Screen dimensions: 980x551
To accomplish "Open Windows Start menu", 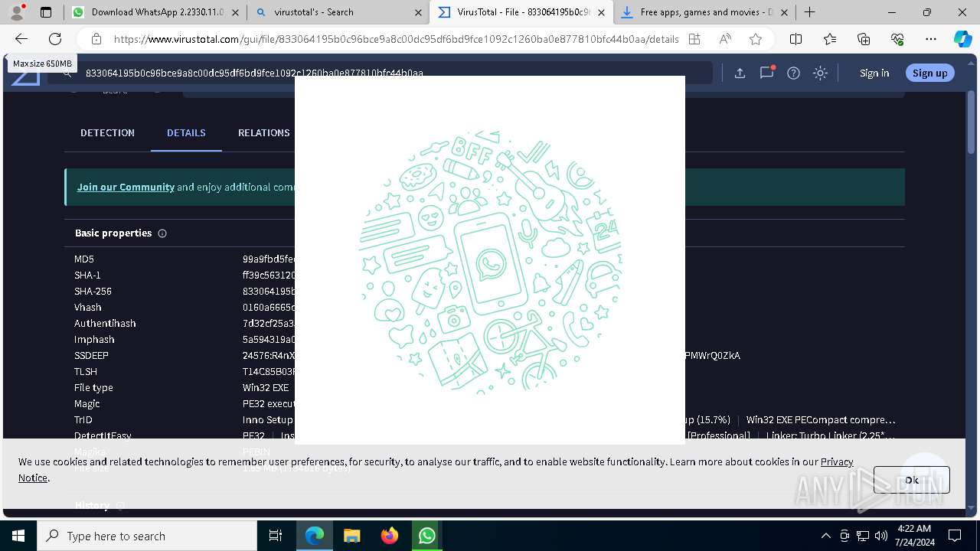I will [18, 536].
